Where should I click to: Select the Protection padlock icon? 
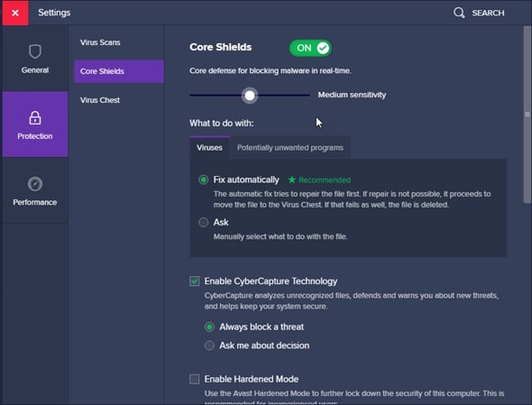coord(35,118)
